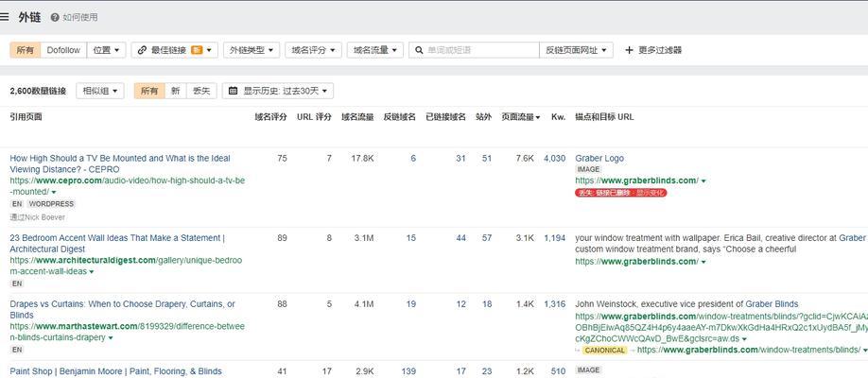Click the WORDPRESS tag
Screen dimensions: 868x378
click(x=51, y=204)
